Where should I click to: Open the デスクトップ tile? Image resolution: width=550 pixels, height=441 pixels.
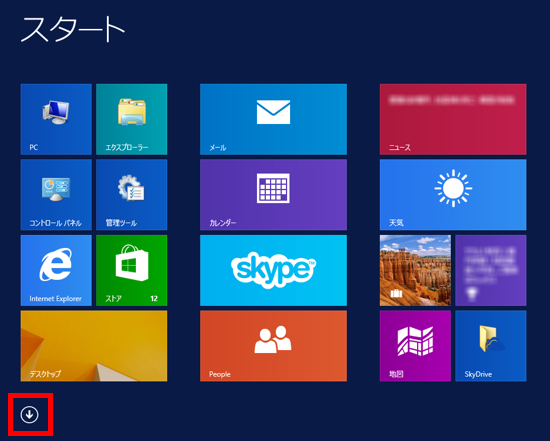click(94, 346)
